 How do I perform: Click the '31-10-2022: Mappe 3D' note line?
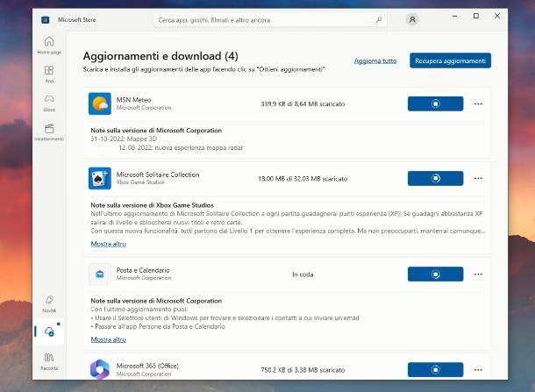coord(124,139)
